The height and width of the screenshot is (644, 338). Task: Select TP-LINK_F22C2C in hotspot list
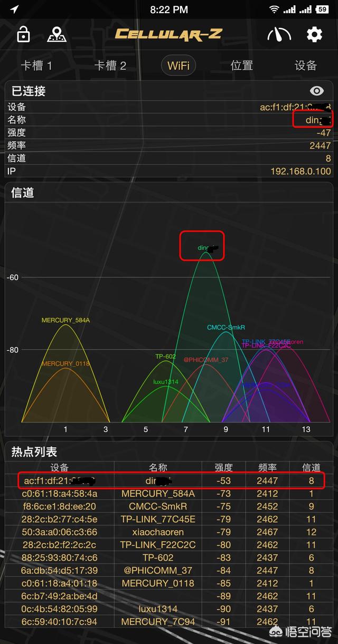point(158,545)
